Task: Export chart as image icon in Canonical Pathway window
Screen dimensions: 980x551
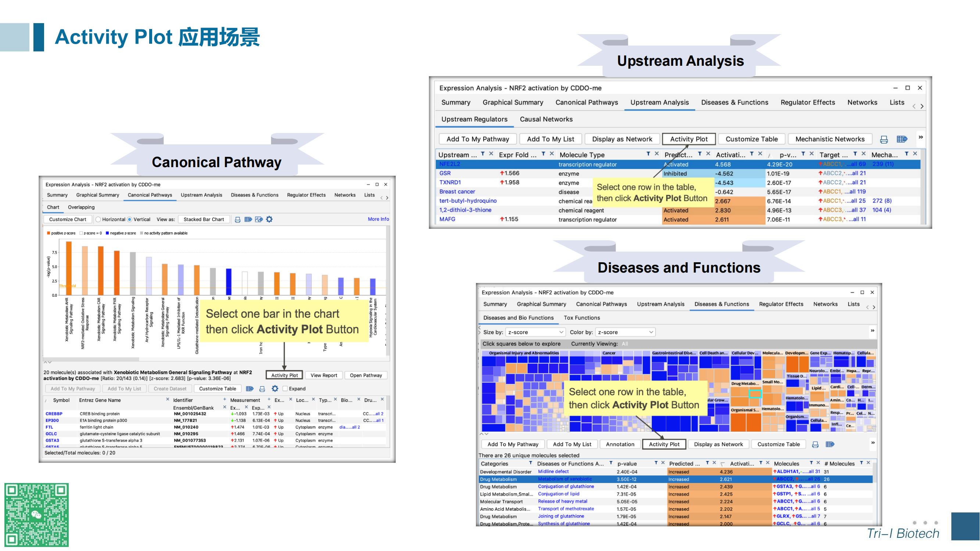Action: [259, 219]
